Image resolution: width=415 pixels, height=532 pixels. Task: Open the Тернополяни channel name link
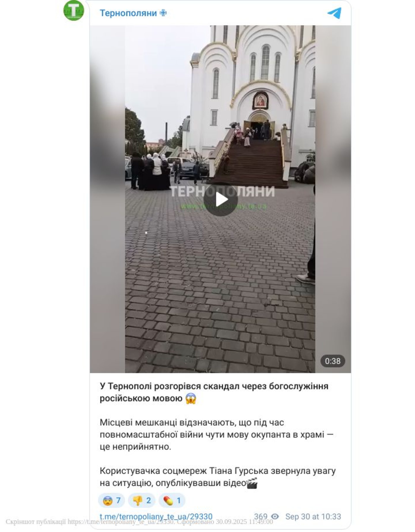coord(128,13)
